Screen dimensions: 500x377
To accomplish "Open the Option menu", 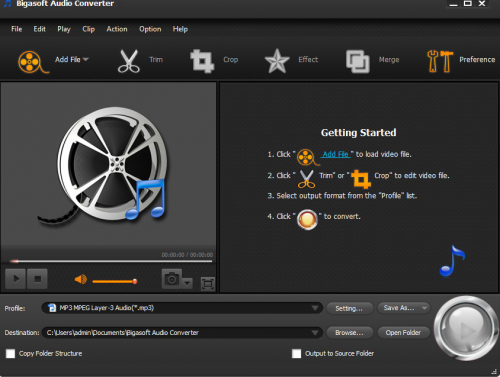I will click(150, 29).
